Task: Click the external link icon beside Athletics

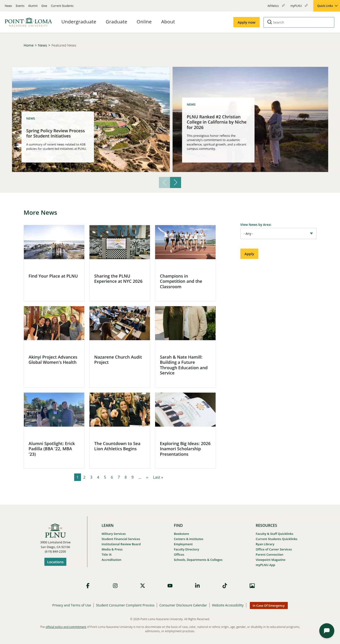Action: pyautogui.click(x=283, y=5)
